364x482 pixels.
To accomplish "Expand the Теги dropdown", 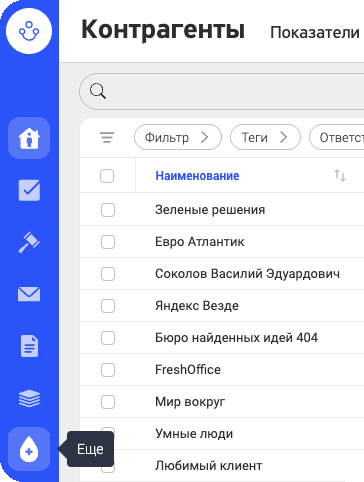I will (x=265, y=137).
